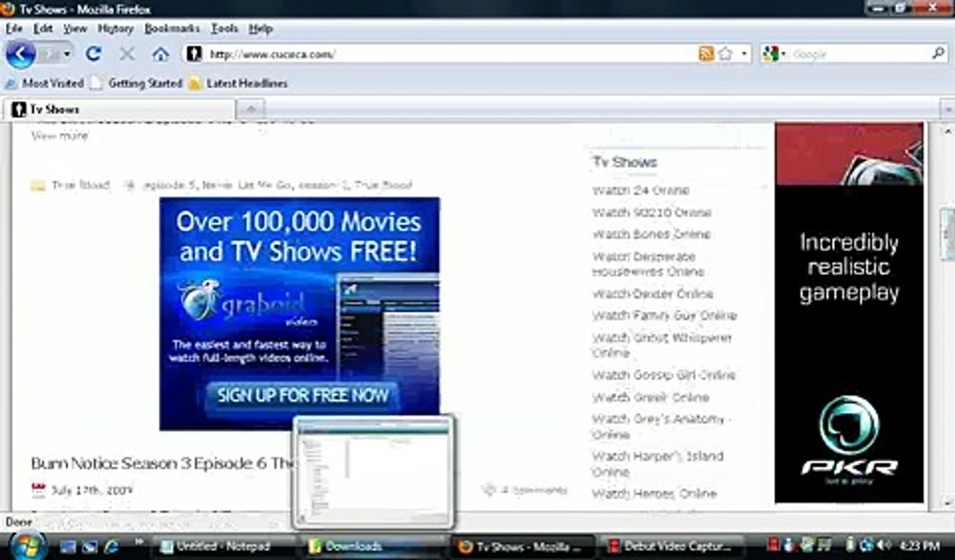This screenshot has width=955, height=560.
Task: Open Watch Heroes Online link
Action: 654,493
